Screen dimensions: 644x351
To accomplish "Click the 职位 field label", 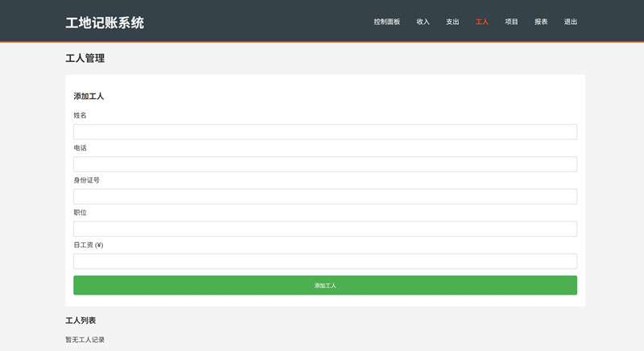I will 80,213.
